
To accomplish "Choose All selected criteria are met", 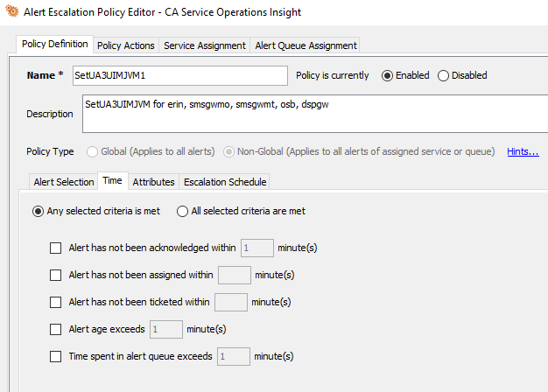I will coord(182,211).
